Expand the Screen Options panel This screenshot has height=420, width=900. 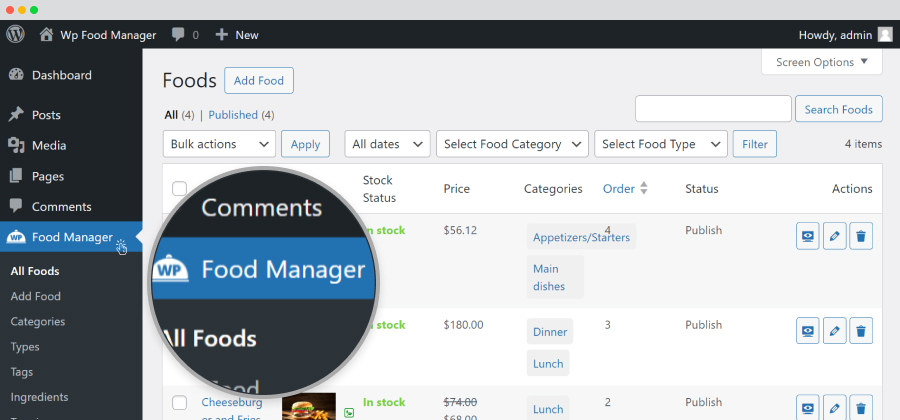coord(821,62)
